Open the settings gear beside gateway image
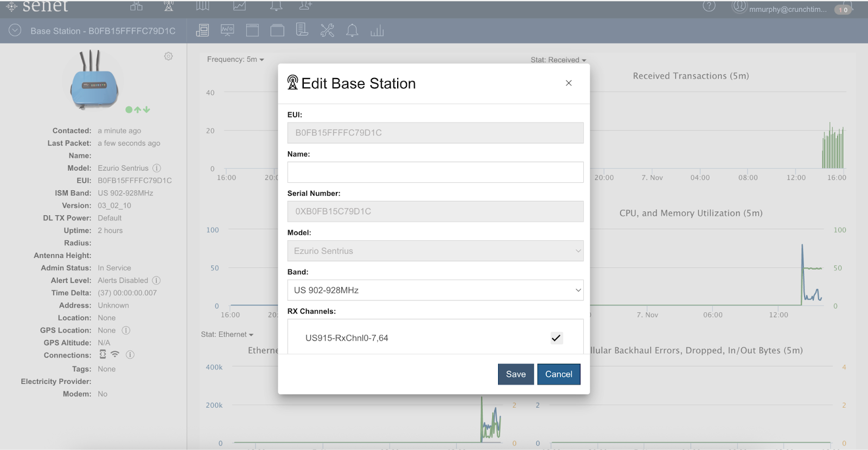The width and height of the screenshot is (868, 450). pyautogui.click(x=169, y=56)
